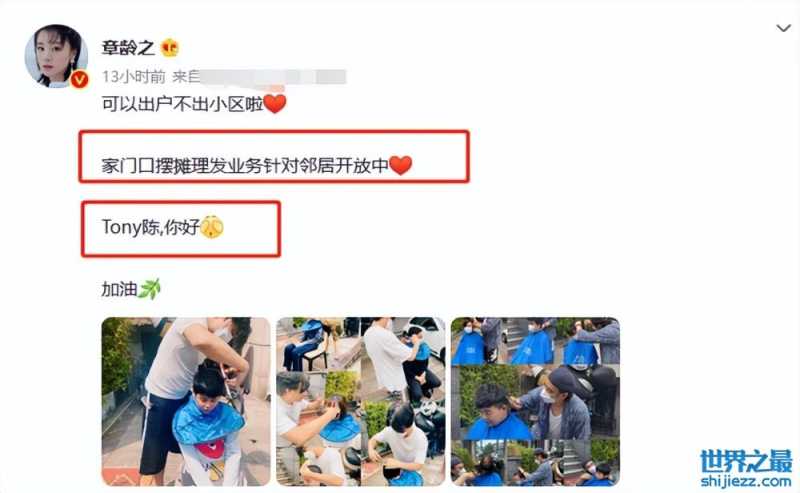
Task: Click the 世界之最 watermark logo
Action: (x=746, y=461)
